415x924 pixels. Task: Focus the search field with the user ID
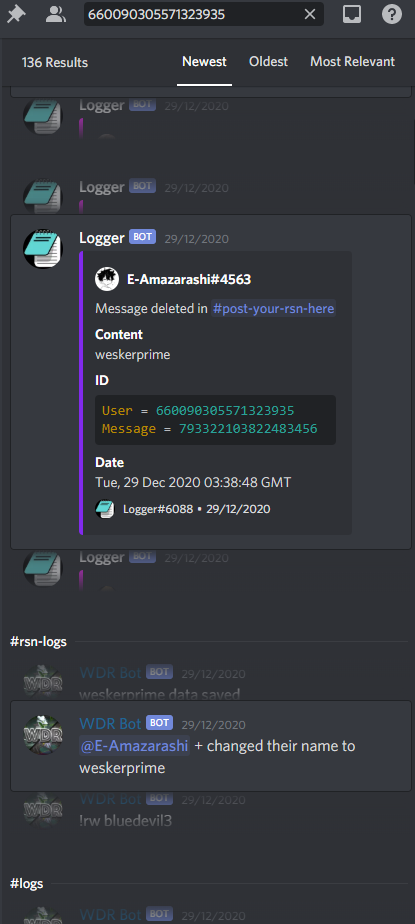203,14
